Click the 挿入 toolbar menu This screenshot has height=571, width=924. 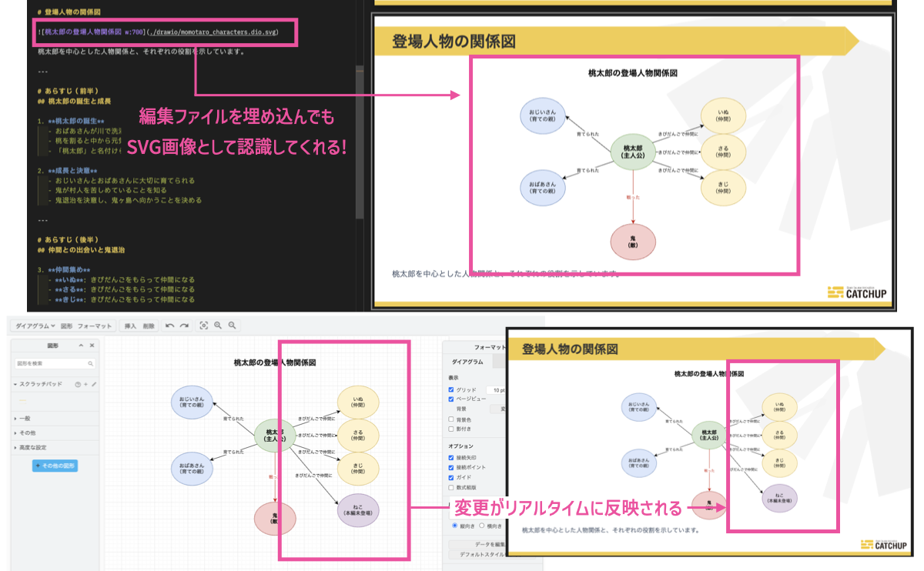coord(130,326)
